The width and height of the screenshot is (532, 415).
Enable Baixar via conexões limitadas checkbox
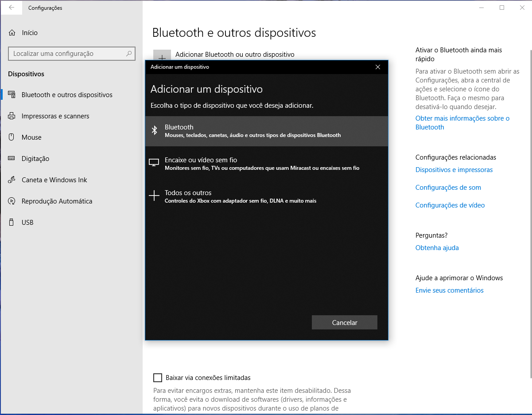tap(158, 378)
